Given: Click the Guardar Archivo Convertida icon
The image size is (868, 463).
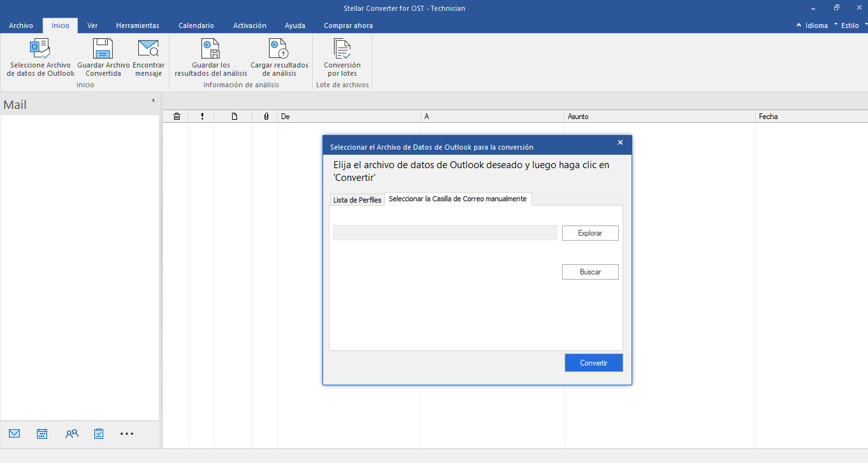Looking at the screenshot, I should click(x=103, y=49).
